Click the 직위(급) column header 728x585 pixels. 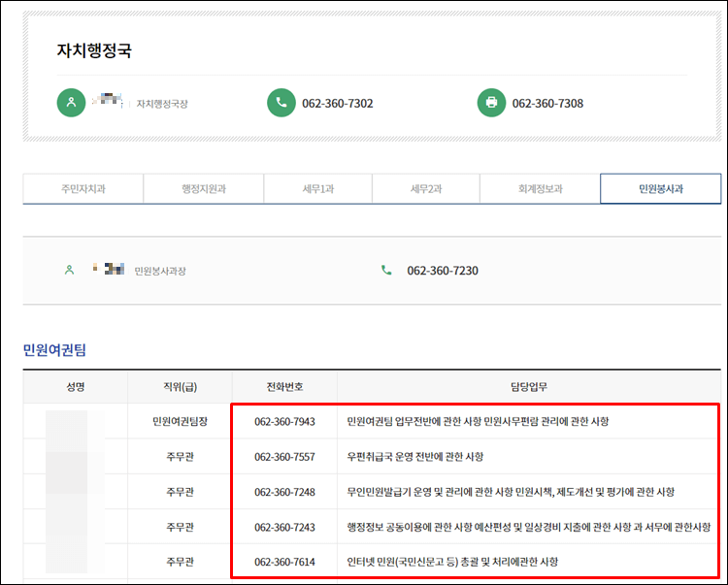click(x=181, y=387)
